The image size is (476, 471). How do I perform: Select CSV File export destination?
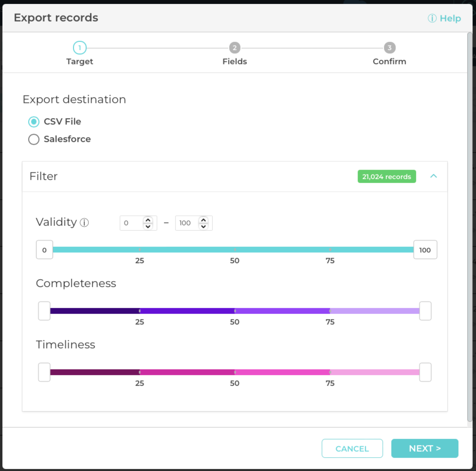click(34, 122)
